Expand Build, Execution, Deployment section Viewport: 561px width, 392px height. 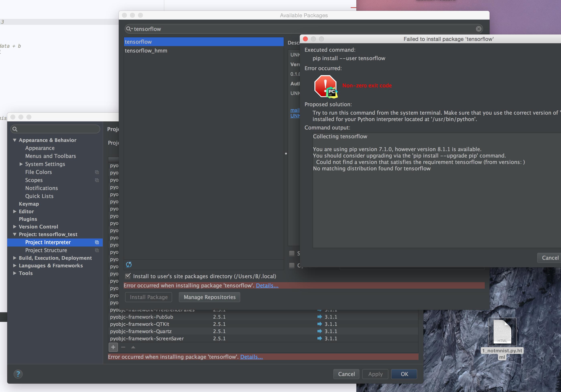[x=15, y=258]
